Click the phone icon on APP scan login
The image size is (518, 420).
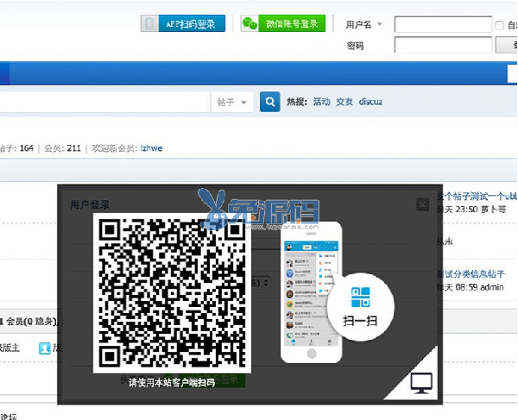(x=149, y=23)
